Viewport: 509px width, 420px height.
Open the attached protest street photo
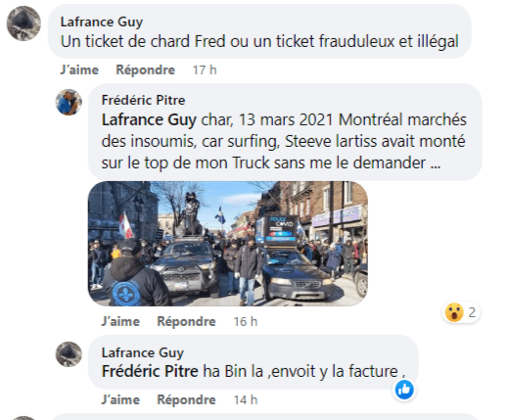[228, 244]
